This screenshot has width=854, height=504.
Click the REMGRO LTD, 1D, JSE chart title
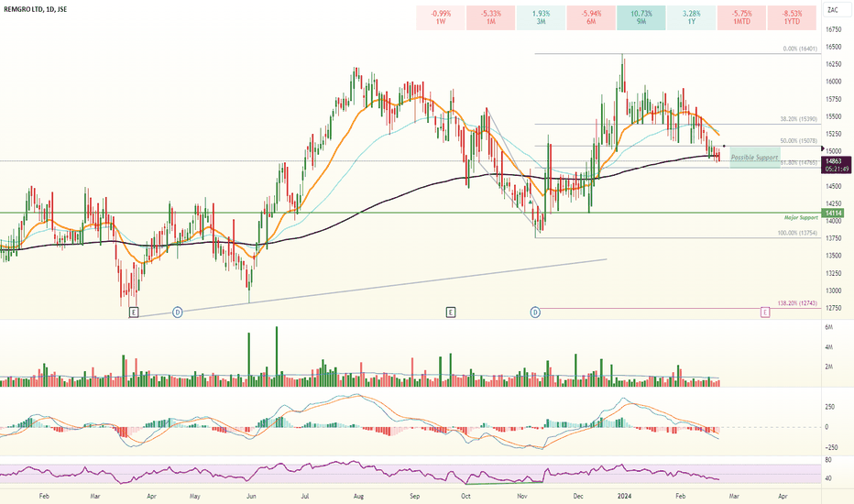(x=36, y=9)
